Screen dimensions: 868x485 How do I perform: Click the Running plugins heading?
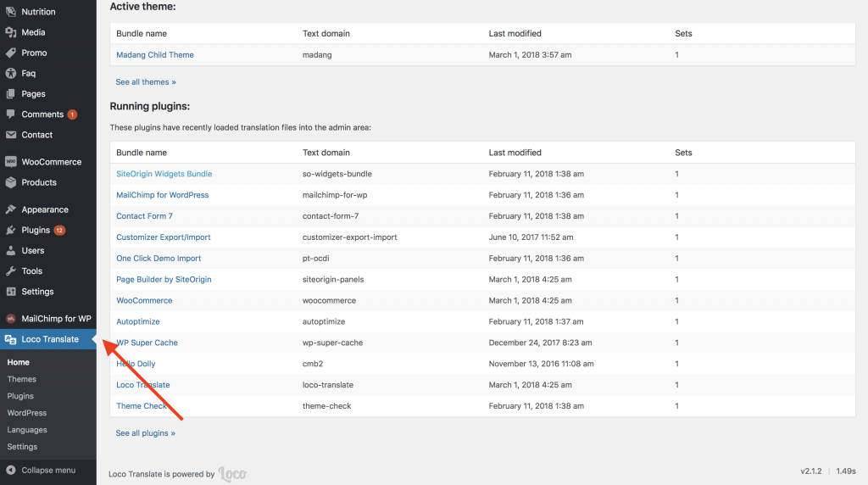[x=149, y=106]
